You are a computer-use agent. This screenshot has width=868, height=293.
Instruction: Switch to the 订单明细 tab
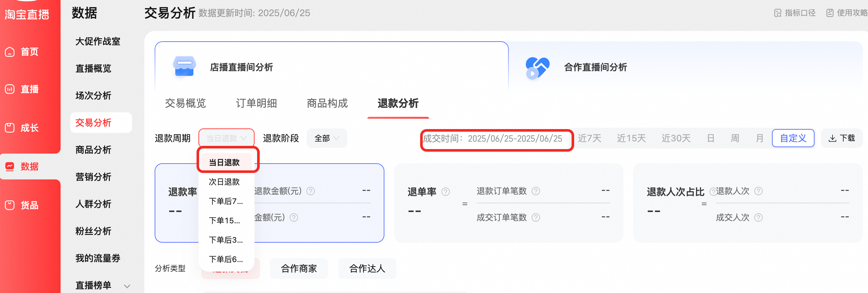(x=256, y=103)
